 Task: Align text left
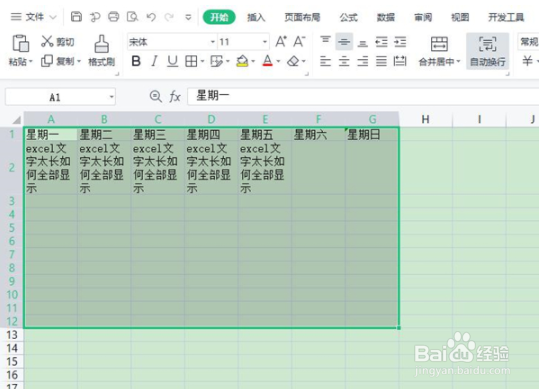[325, 61]
